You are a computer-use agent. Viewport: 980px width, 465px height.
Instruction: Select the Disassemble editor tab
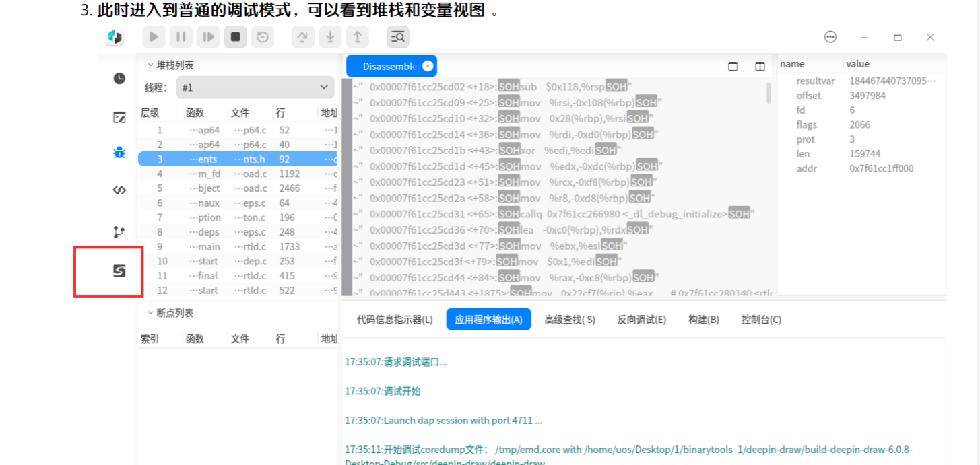coord(390,66)
